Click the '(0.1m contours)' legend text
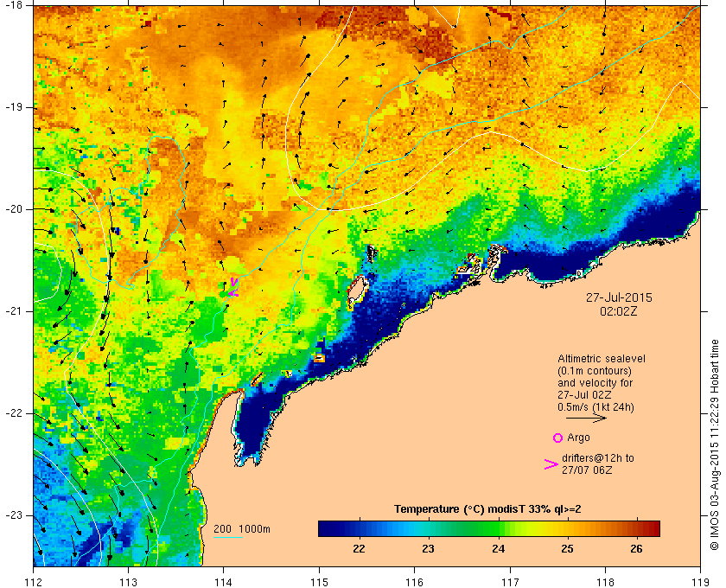726x588 pixels. (595, 371)
